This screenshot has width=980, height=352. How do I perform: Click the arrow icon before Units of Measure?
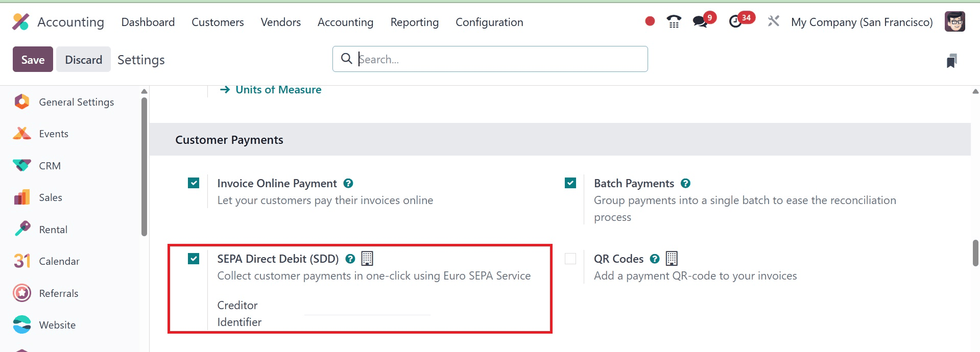pos(225,90)
